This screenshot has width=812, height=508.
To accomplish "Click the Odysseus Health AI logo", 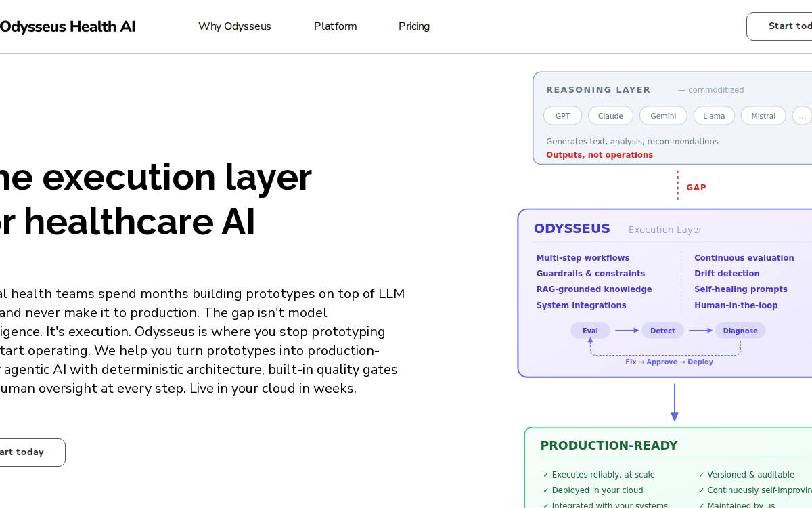I will [x=67, y=26].
